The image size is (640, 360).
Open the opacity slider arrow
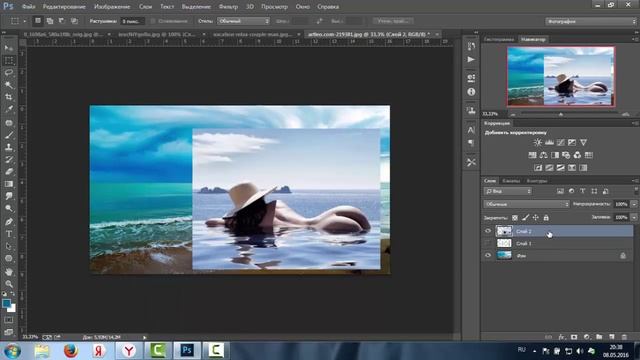633,204
